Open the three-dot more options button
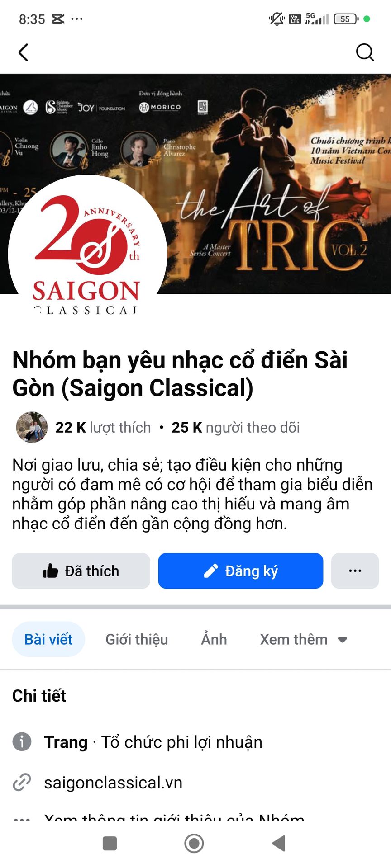 [x=355, y=571]
